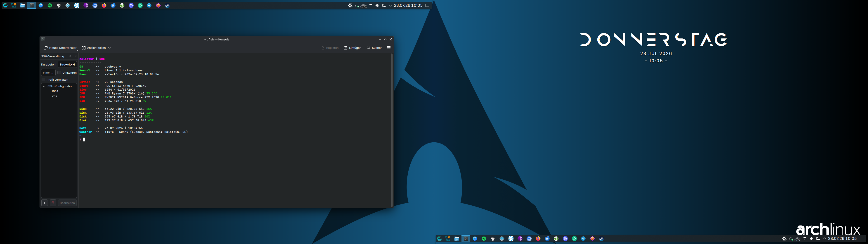Enable the Umkehren checkbox
Screen dimensions: 868x244
point(59,72)
